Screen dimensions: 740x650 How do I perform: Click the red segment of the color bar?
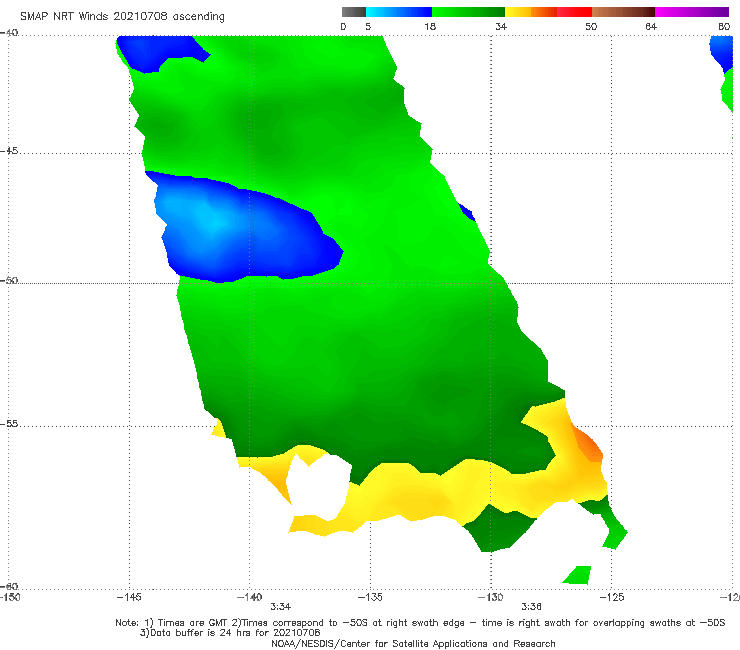tap(574, 12)
